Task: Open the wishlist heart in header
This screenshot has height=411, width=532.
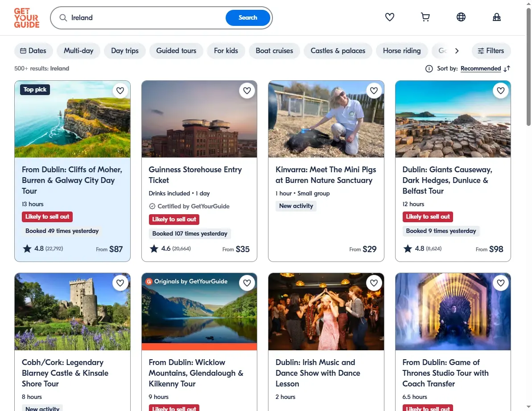Action: click(x=389, y=17)
